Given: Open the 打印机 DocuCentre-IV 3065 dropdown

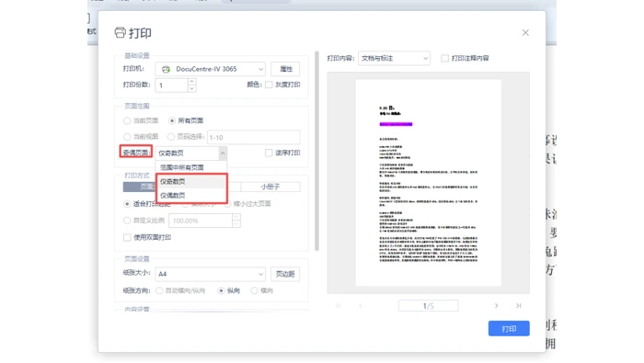Looking at the screenshot, I should point(210,69).
